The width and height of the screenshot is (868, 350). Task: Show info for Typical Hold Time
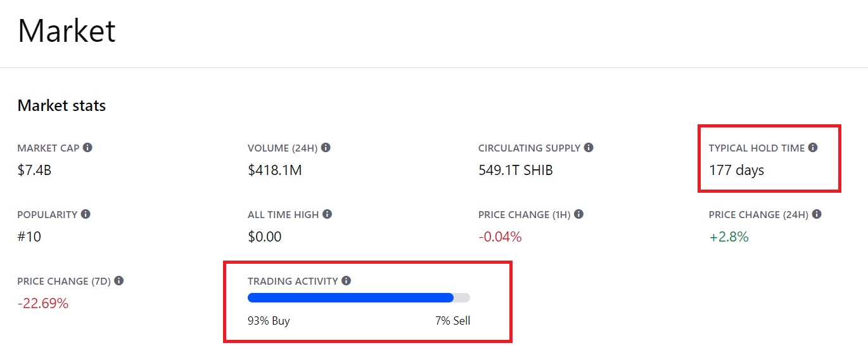(x=813, y=147)
